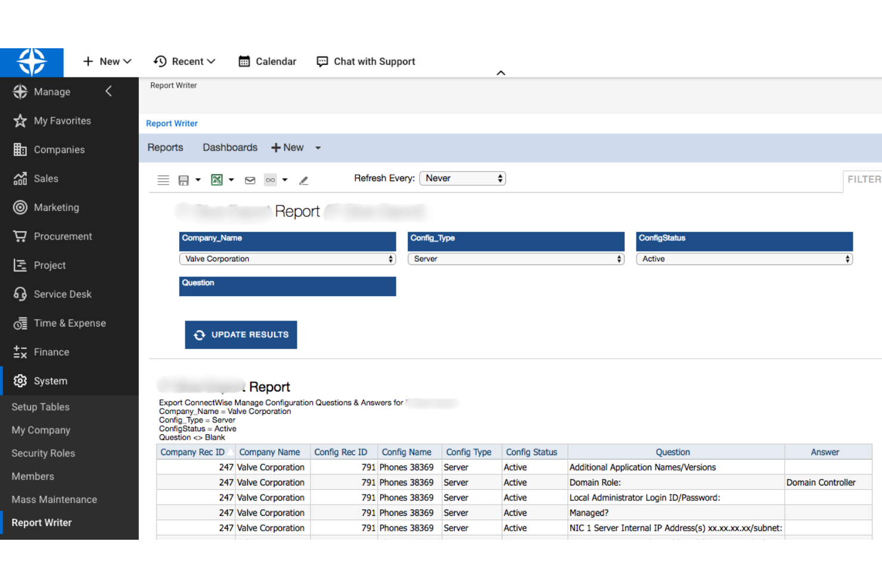Click the ConnectWise logo
The height and width of the screenshot is (588, 882).
[32, 62]
